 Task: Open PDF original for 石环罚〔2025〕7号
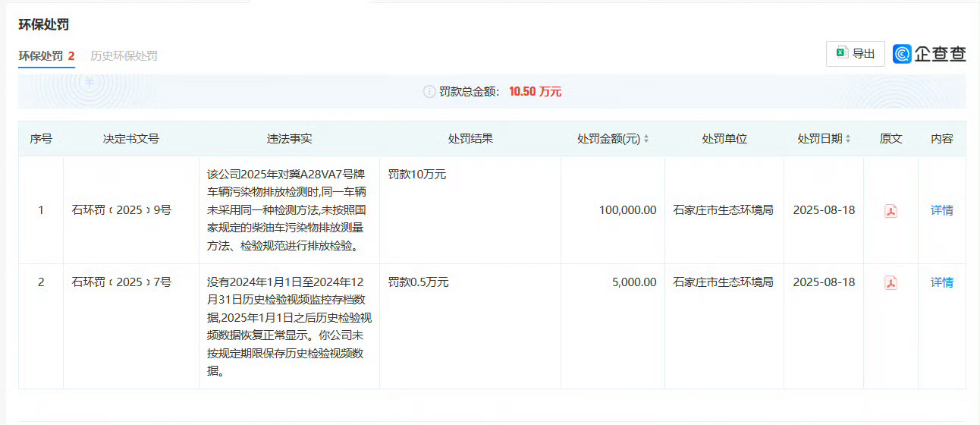pyautogui.click(x=890, y=283)
